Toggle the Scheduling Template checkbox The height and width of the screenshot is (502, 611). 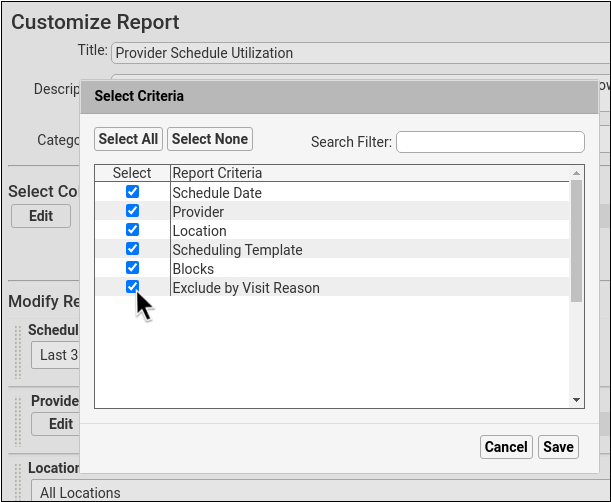pyautogui.click(x=132, y=249)
